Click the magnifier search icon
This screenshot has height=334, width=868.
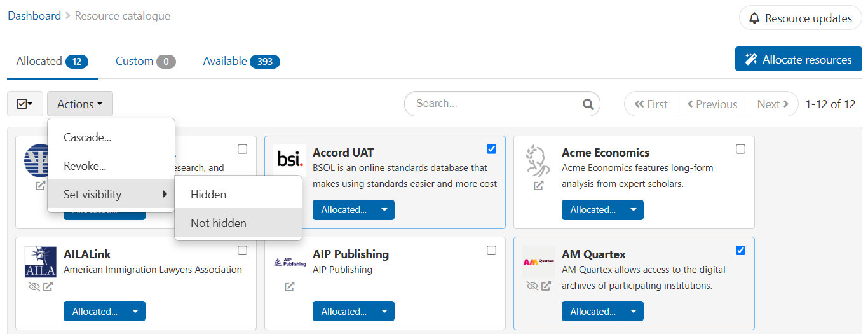click(588, 104)
